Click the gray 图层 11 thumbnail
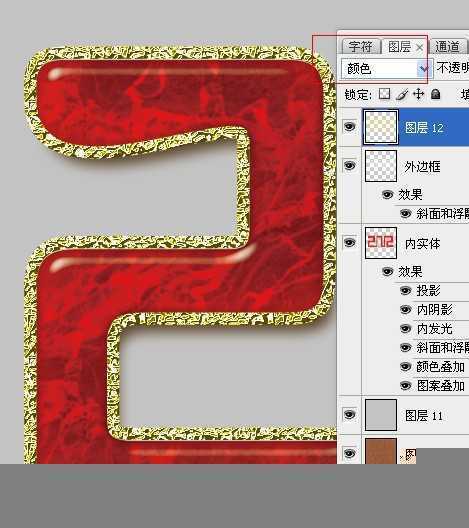This screenshot has height=528, width=469. point(381,415)
